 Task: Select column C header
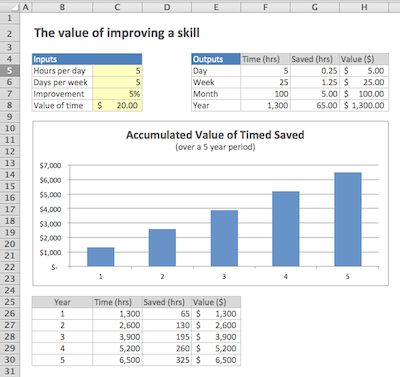click(117, 7)
